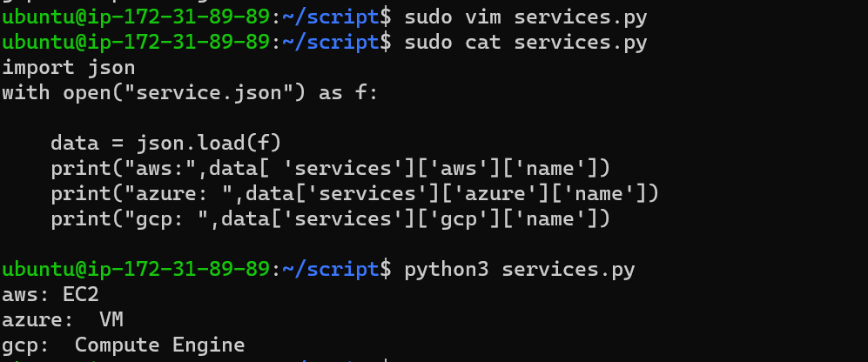Click the word 'Engine' in output
The height and width of the screenshot is (362, 868).
click(209, 345)
